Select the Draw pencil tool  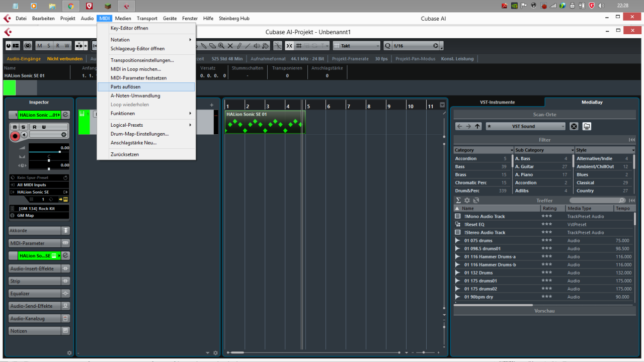tap(239, 46)
